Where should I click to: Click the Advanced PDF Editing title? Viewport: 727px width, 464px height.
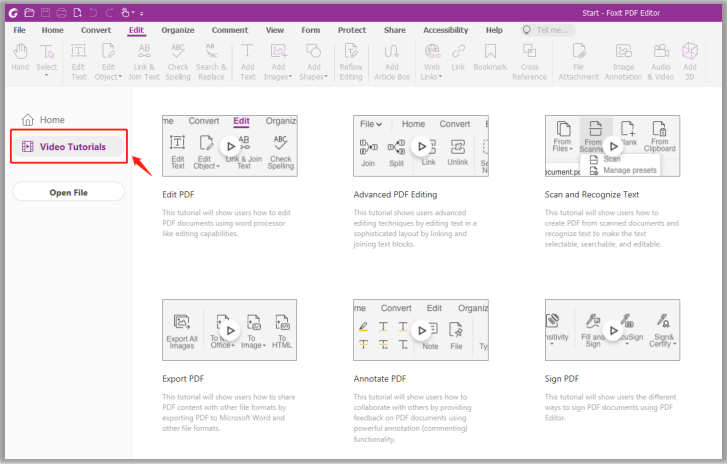[x=395, y=195]
